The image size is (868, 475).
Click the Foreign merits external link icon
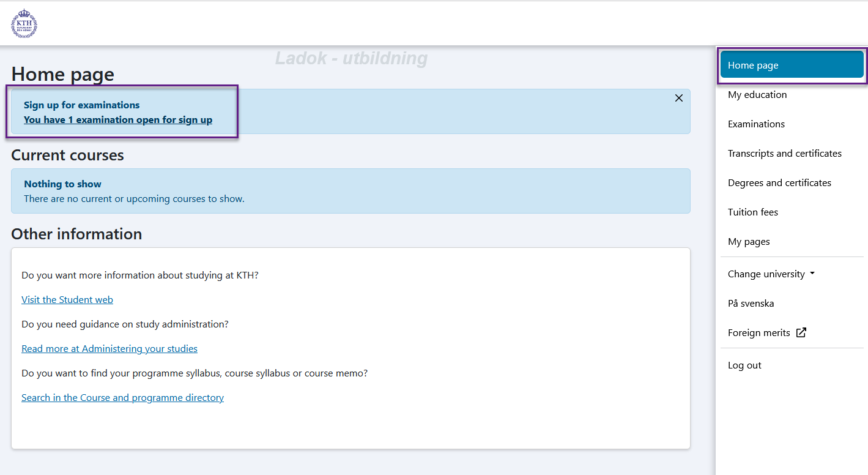coord(801,333)
